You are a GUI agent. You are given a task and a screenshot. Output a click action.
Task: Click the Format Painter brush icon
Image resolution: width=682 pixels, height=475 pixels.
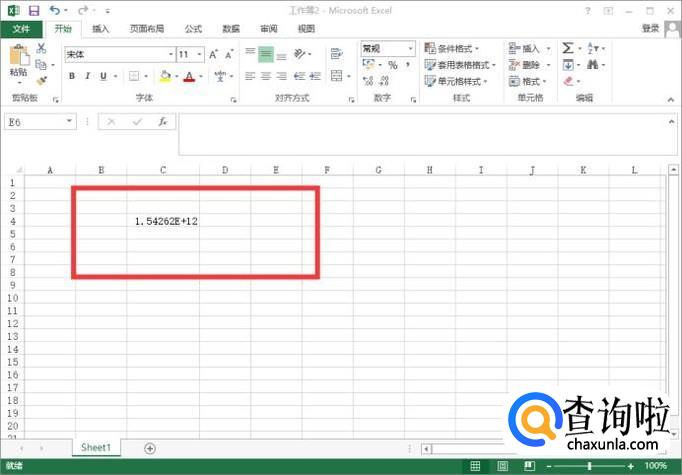[x=42, y=80]
